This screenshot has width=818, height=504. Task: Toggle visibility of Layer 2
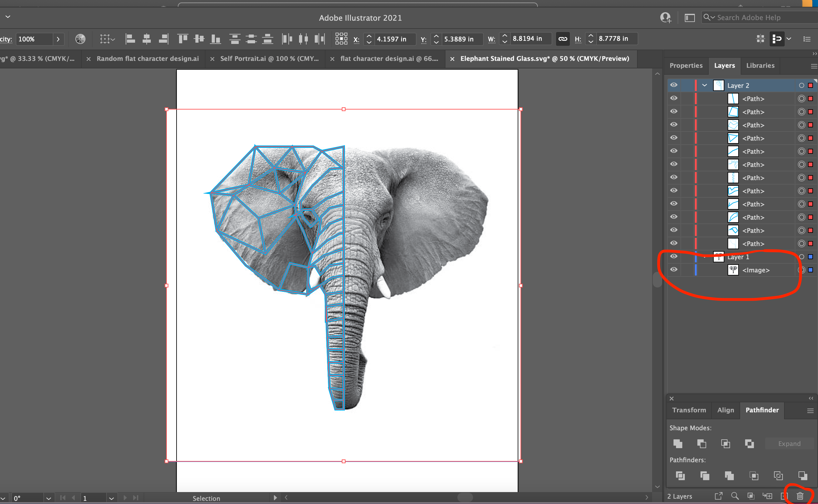tap(674, 85)
